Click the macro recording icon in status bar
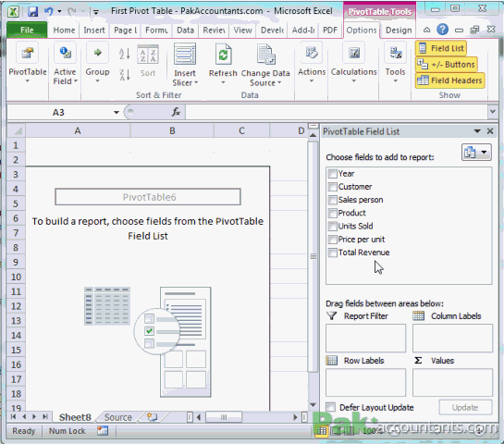 click(103, 430)
